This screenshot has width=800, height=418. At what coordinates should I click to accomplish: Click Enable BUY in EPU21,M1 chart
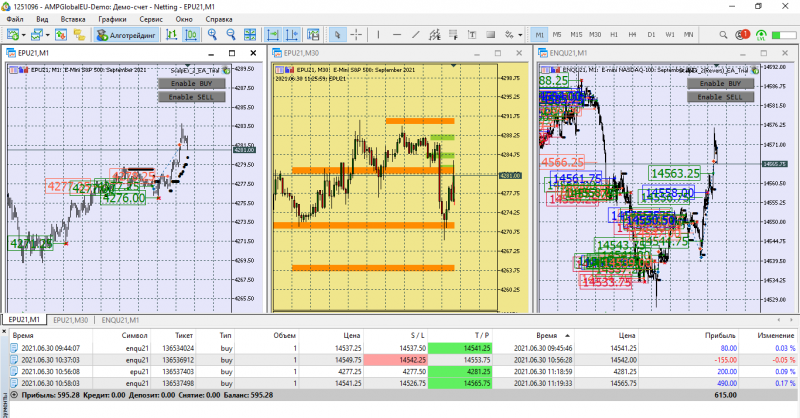tap(191, 83)
